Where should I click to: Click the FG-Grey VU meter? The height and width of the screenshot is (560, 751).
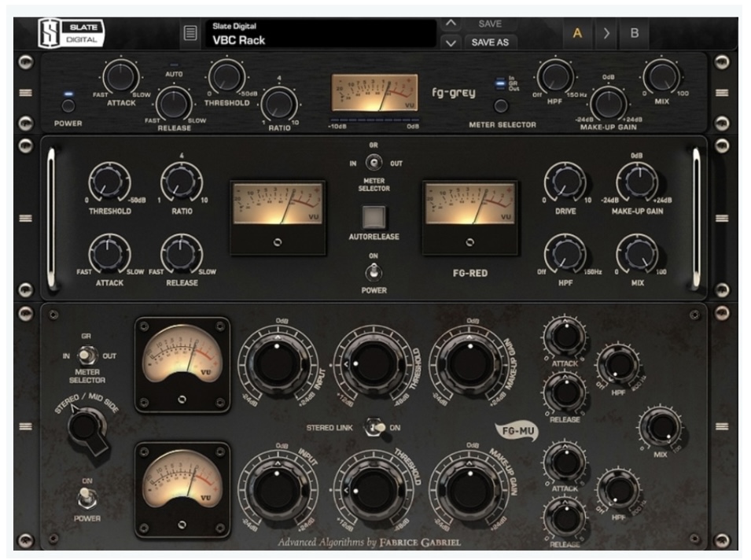pyautogui.click(x=374, y=94)
